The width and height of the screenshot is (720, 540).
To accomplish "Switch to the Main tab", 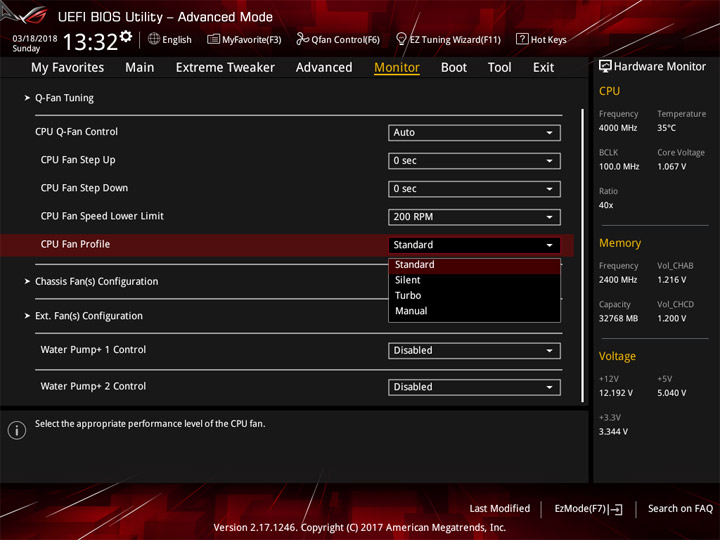I will coord(140,68).
